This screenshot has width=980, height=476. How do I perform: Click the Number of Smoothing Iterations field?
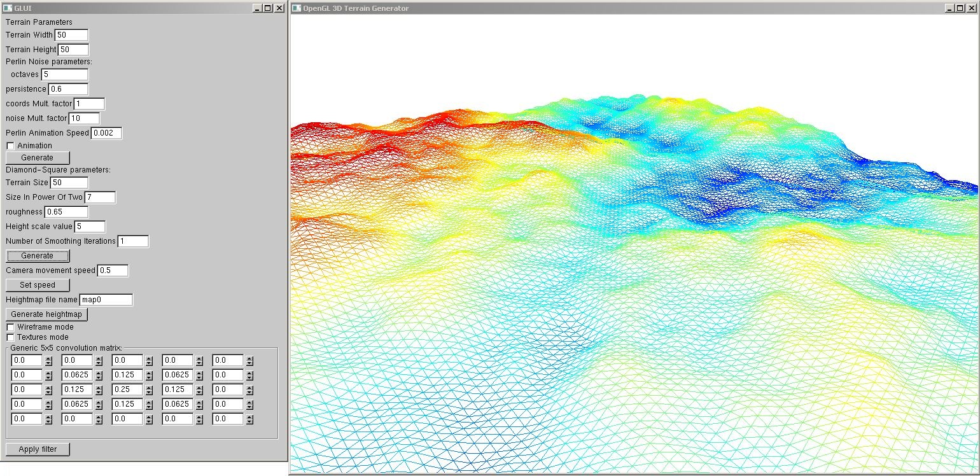coord(134,241)
